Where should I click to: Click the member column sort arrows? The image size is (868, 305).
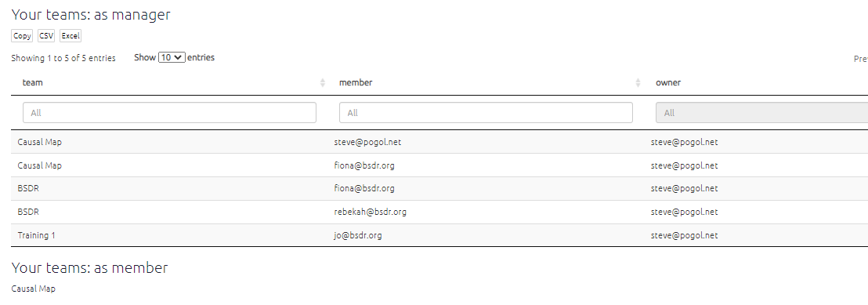click(x=638, y=82)
